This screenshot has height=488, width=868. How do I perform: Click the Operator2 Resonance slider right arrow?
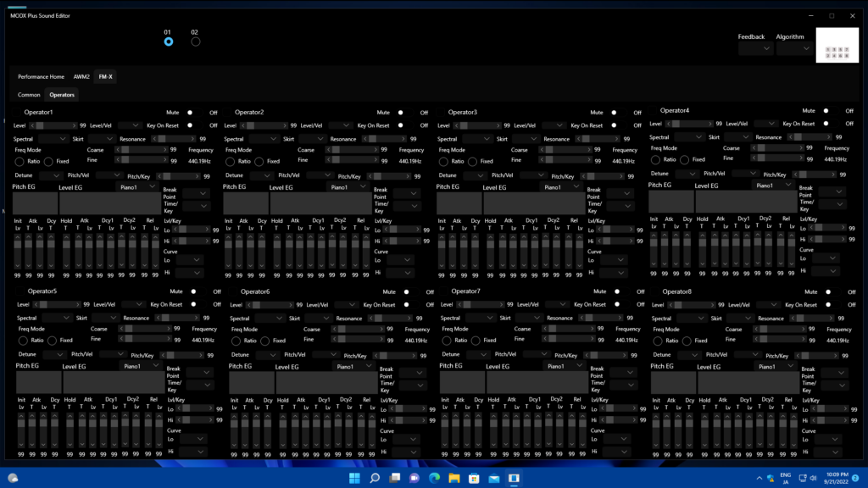[x=405, y=139]
